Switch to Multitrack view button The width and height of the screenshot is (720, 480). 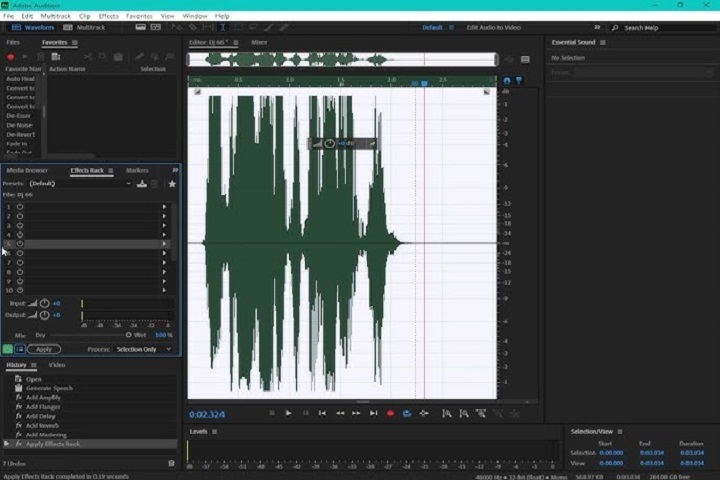[85, 27]
